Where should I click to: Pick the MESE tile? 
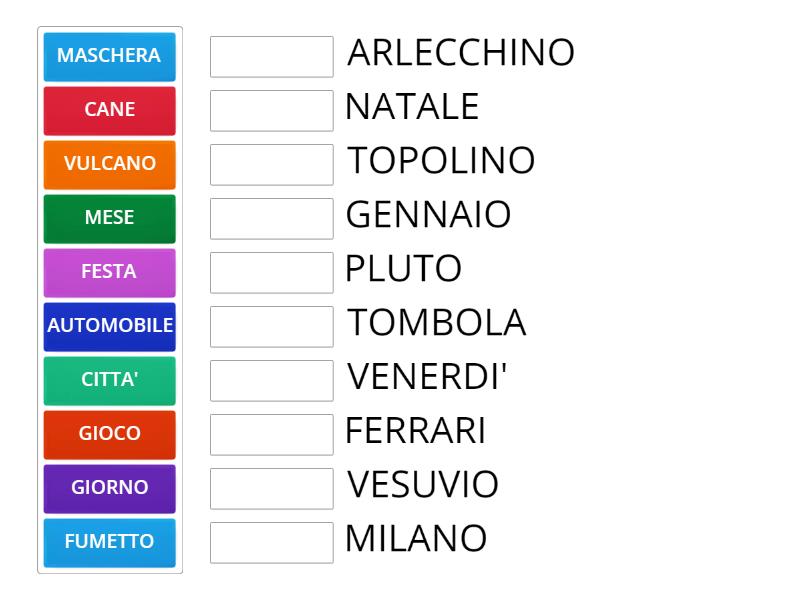point(109,218)
